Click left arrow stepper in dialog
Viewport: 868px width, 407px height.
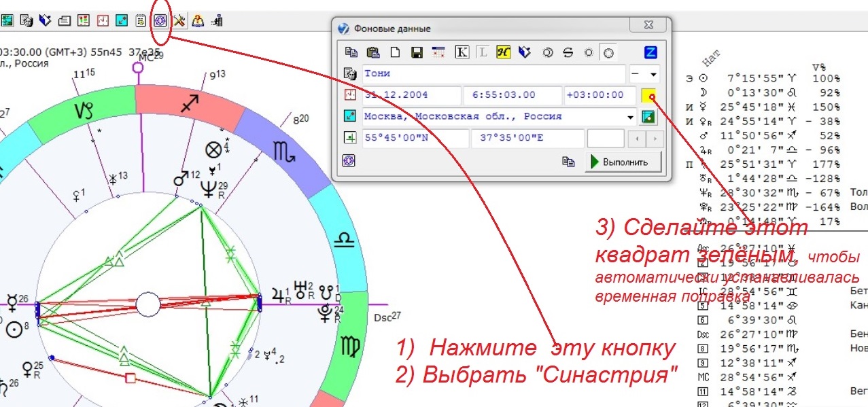coord(636,139)
